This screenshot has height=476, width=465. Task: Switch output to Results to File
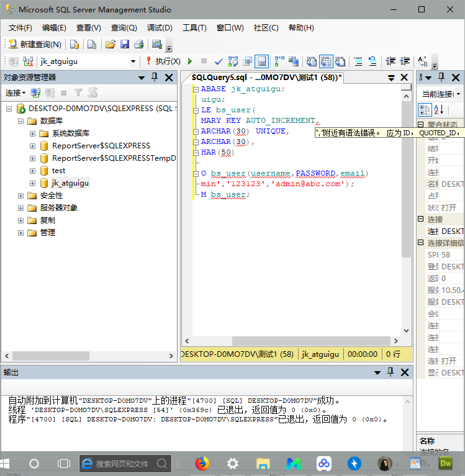coord(340,61)
